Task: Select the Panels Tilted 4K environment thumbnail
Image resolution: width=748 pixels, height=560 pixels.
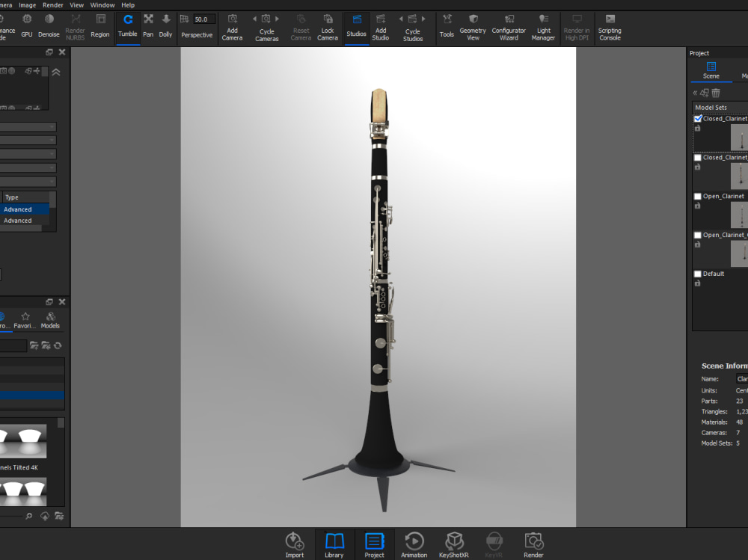Action: (22, 441)
